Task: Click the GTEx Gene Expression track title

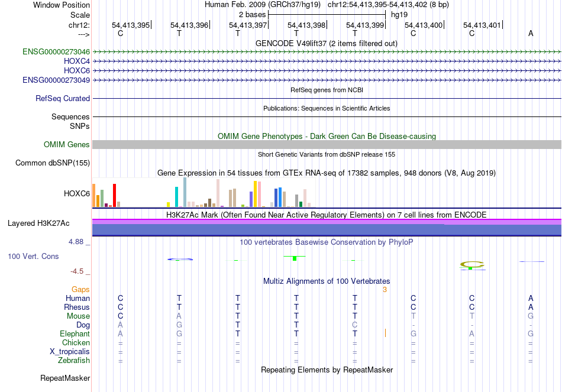Action: pyautogui.click(x=326, y=173)
